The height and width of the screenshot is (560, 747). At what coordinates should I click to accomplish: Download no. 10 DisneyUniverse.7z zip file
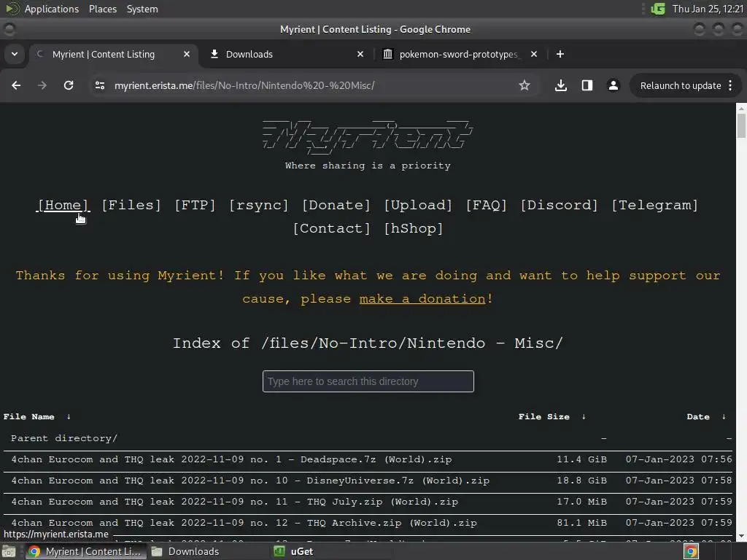[x=250, y=481]
